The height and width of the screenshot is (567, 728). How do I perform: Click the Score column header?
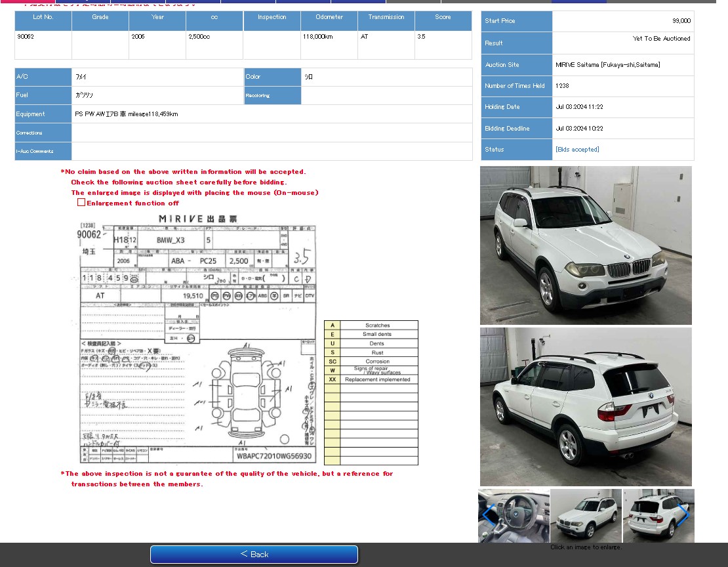click(443, 20)
